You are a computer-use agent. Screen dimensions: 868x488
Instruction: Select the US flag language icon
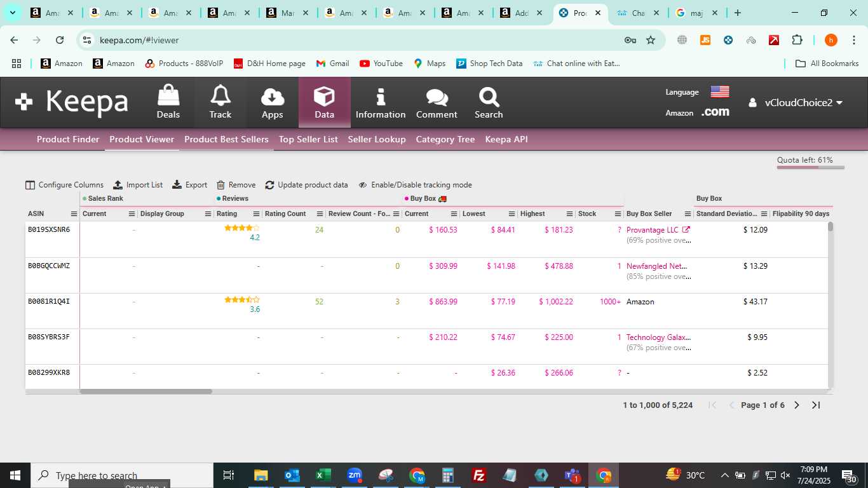point(720,91)
